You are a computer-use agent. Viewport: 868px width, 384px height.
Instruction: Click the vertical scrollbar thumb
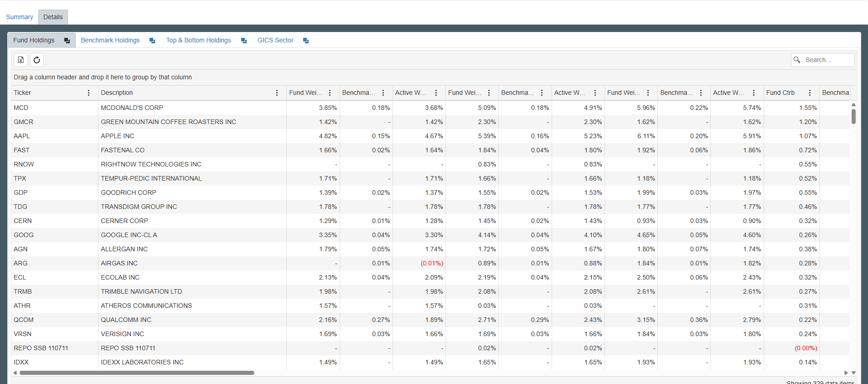pos(853,116)
